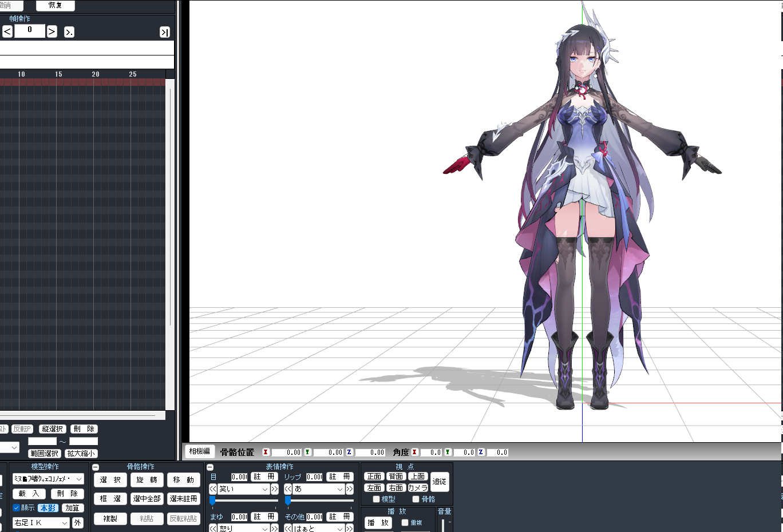Image resolution: width=783 pixels, height=532 pixels.
Task: Go to the previous frame with the < button
Action: [x=7, y=31]
